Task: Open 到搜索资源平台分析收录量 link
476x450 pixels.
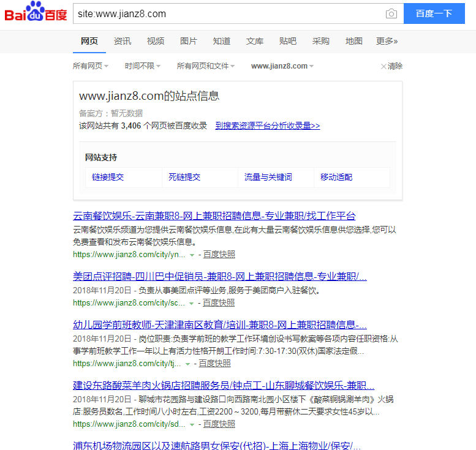Action: coord(268,126)
